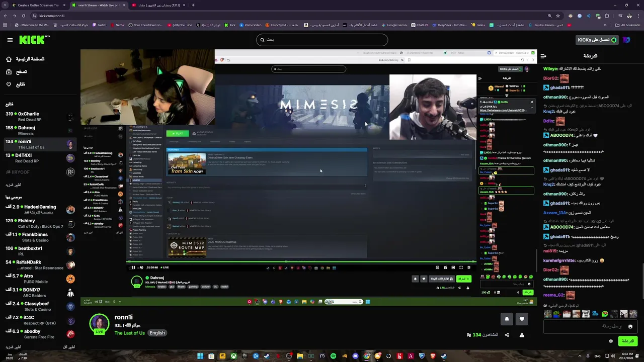The width and height of the screenshot is (644, 362).
Task: Click ronn1i live avatar
Action: pos(99,324)
